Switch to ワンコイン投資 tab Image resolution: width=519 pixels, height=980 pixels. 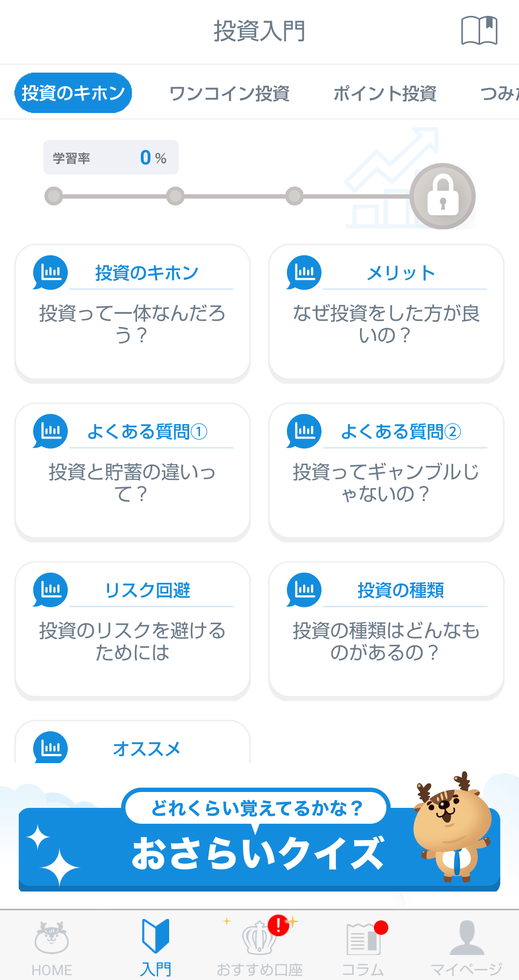tap(229, 93)
